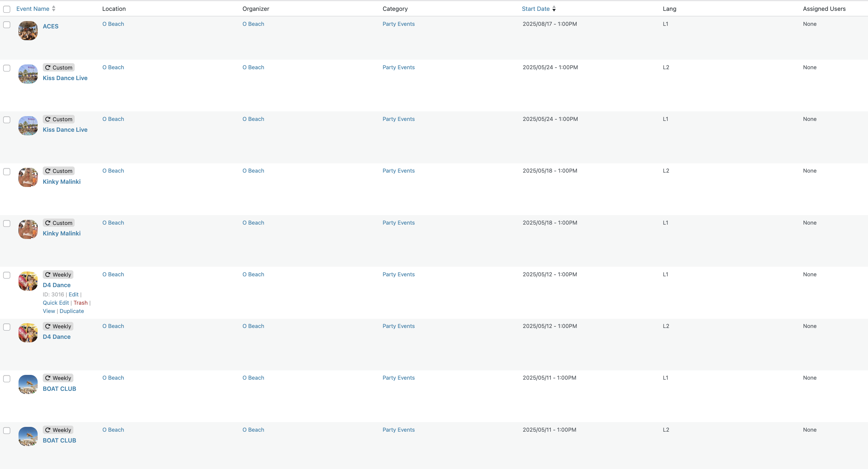Click the Custom recurrence badge on Kinky Malinki L2
This screenshot has width=868, height=469.
point(59,171)
